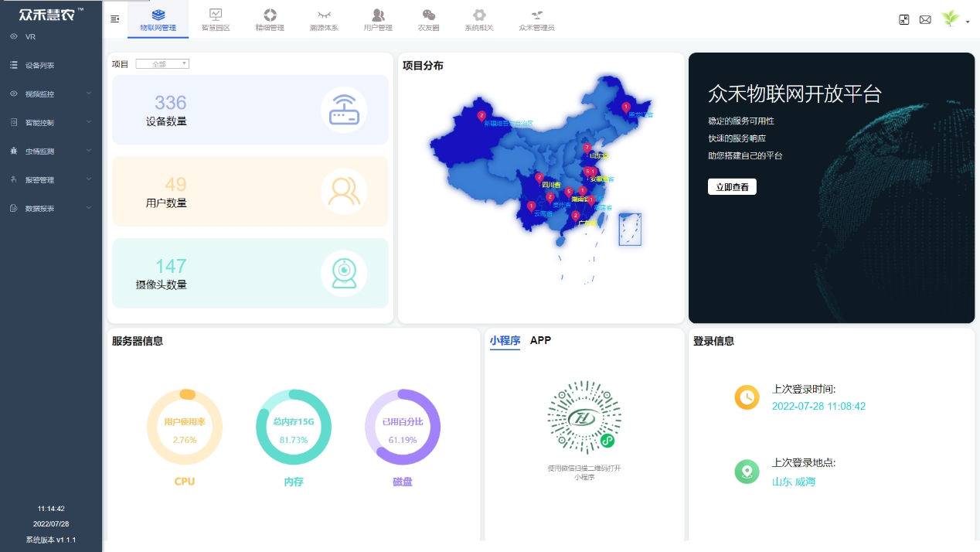This screenshot has width=980, height=552.
Task: Click the location pin icon beside 上次登录地点
Action: point(747,472)
